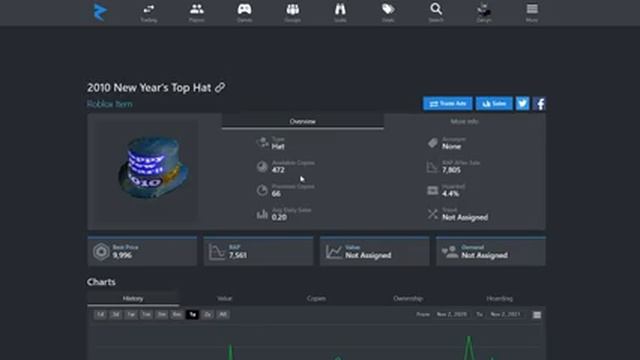This screenshot has width=640, height=360.
Task: Select the 3m chart range button
Action: (162, 314)
